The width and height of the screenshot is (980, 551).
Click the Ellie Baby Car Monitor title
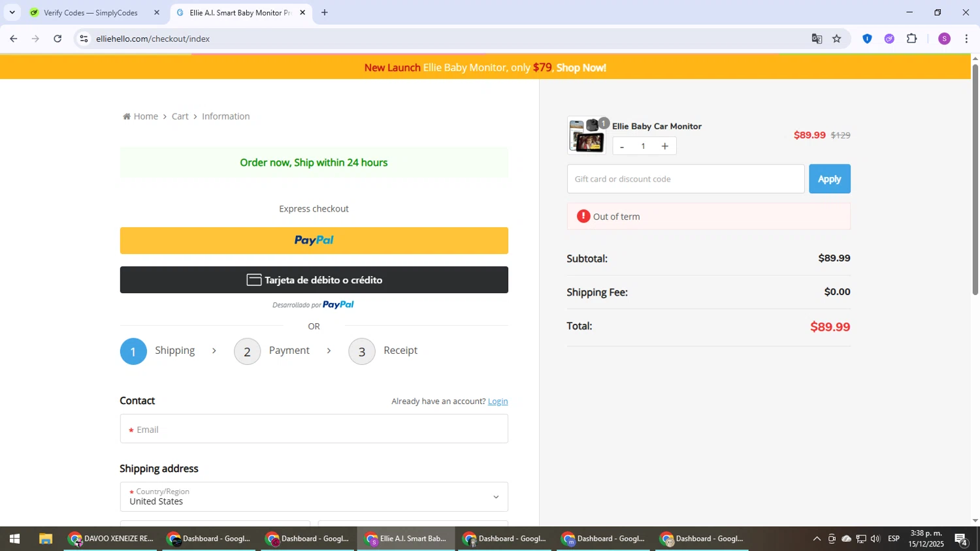click(657, 126)
